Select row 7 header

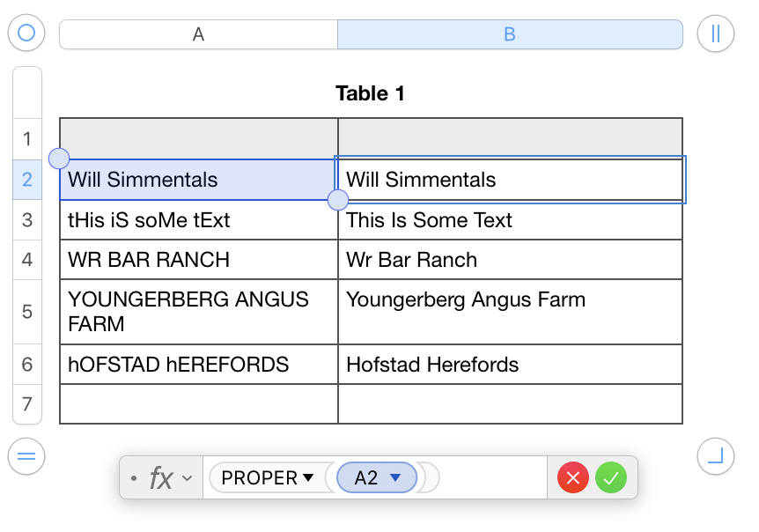27,404
